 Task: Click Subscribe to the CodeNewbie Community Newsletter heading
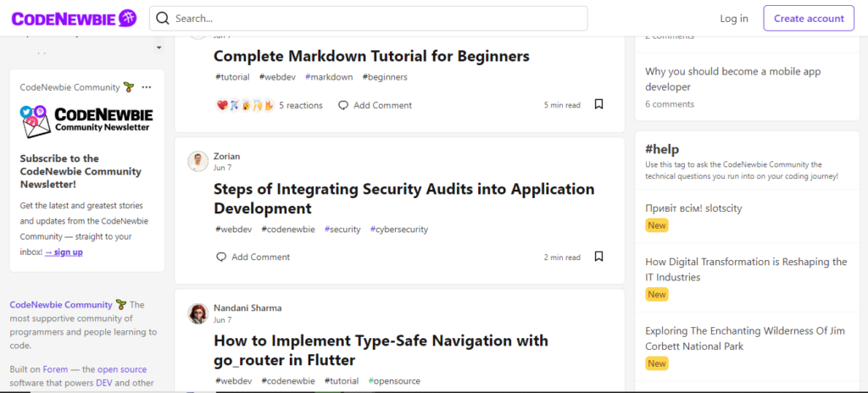click(x=81, y=171)
